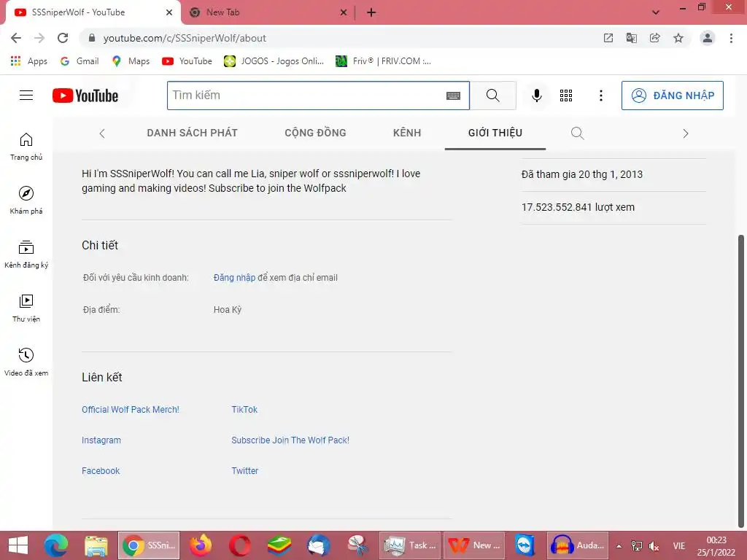Screen dimensions: 747x560
Task: Click the Google Translate icon in address bar
Action: (x=631, y=38)
